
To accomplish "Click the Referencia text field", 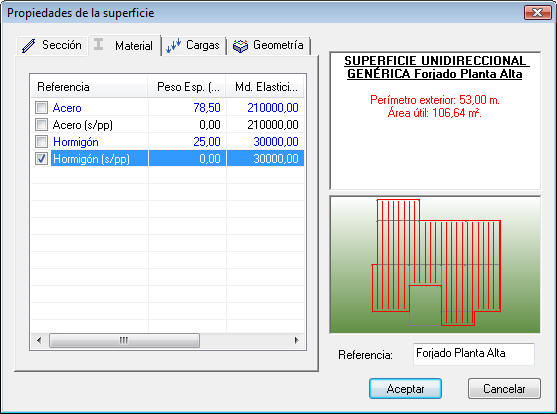I will pyautogui.click(x=474, y=354).
